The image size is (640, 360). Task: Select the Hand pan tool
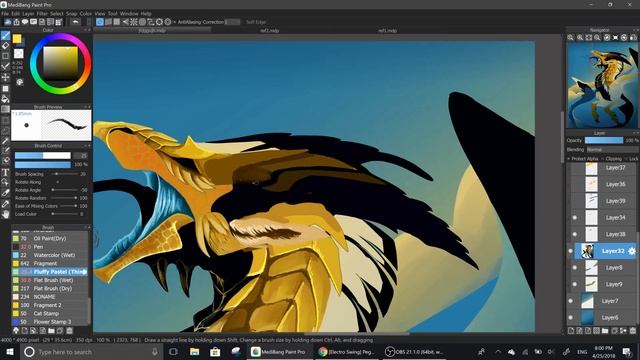click(5, 214)
